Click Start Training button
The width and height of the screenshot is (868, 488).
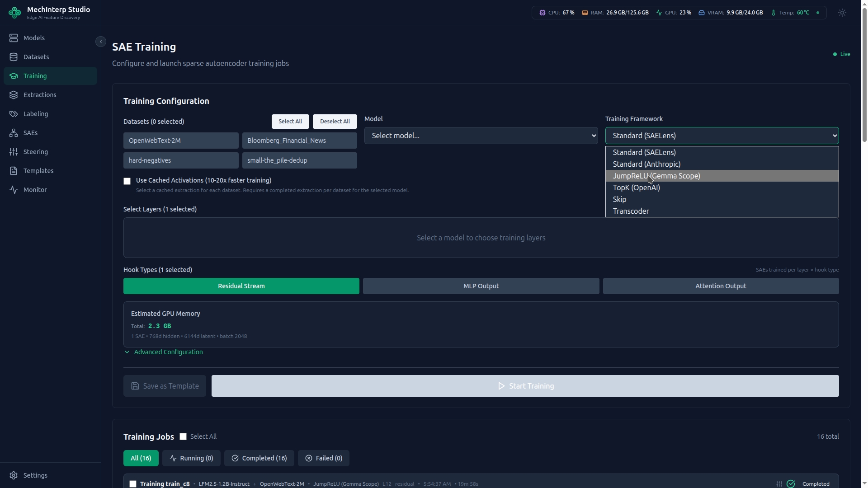pyautogui.click(x=525, y=386)
